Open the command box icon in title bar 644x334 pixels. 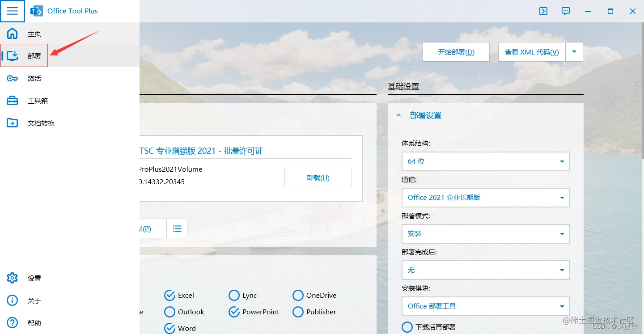tap(543, 11)
